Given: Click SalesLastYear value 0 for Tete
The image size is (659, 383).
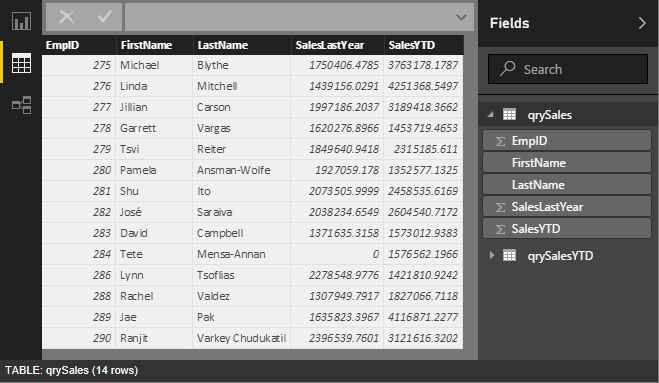Looking at the screenshot, I should click(x=376, y=254).
